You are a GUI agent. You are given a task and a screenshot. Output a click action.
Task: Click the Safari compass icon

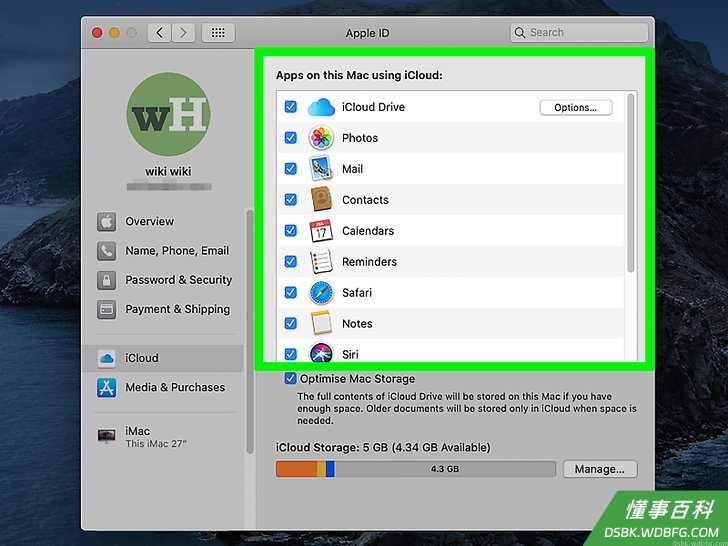[321, 292]
